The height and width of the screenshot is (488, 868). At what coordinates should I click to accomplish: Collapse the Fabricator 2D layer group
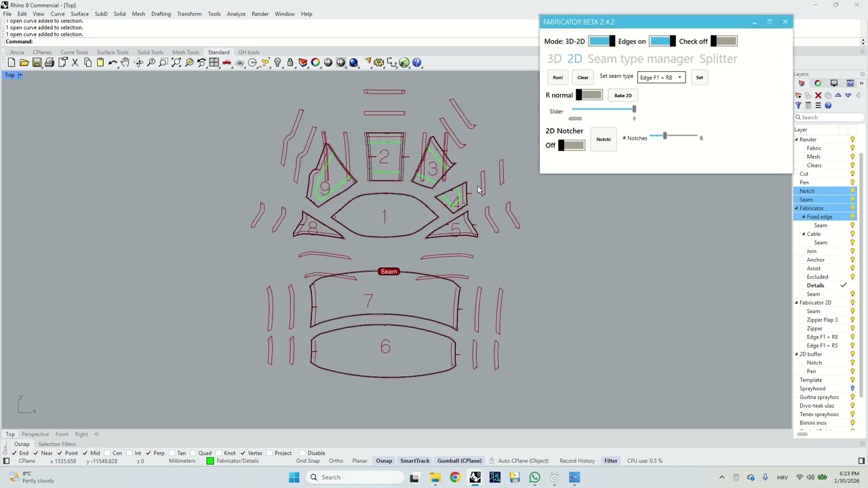[797, 302]
